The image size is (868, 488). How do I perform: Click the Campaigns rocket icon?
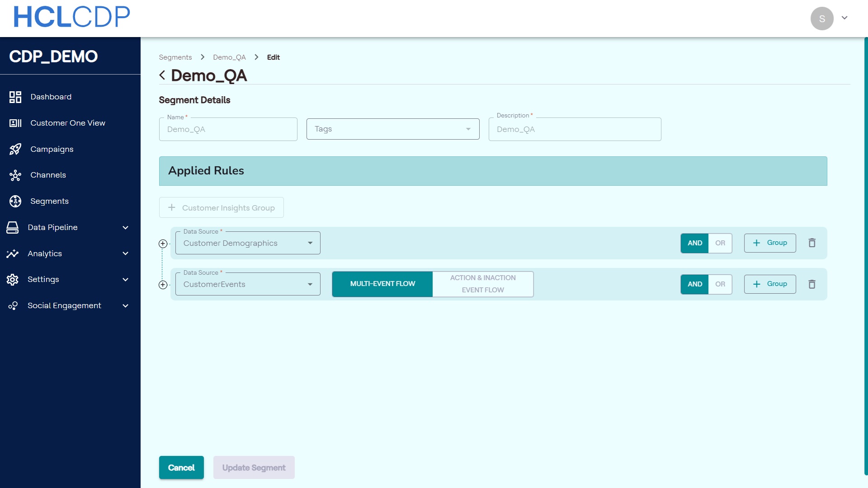[x=15, y=149]
